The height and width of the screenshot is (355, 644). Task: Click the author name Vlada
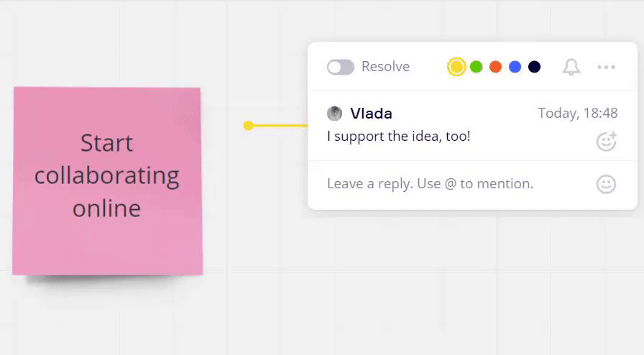(371, 114)
